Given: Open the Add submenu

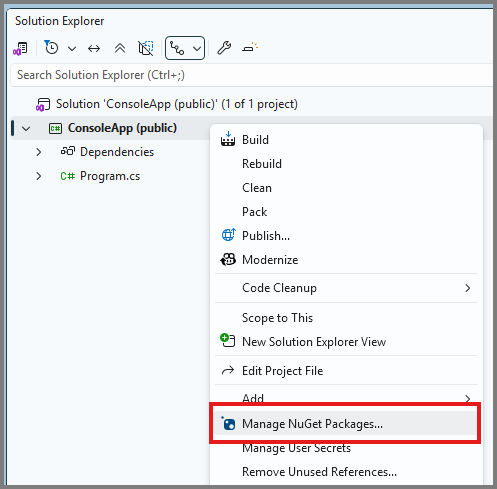Looking at the screenshot, I should pos(346,397).
